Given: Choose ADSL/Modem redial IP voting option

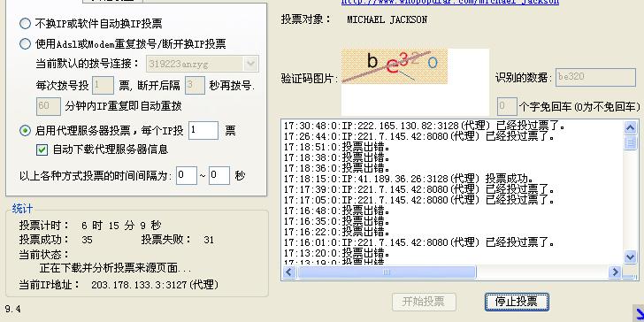Looking at the screenshot, I should [25, 43].
